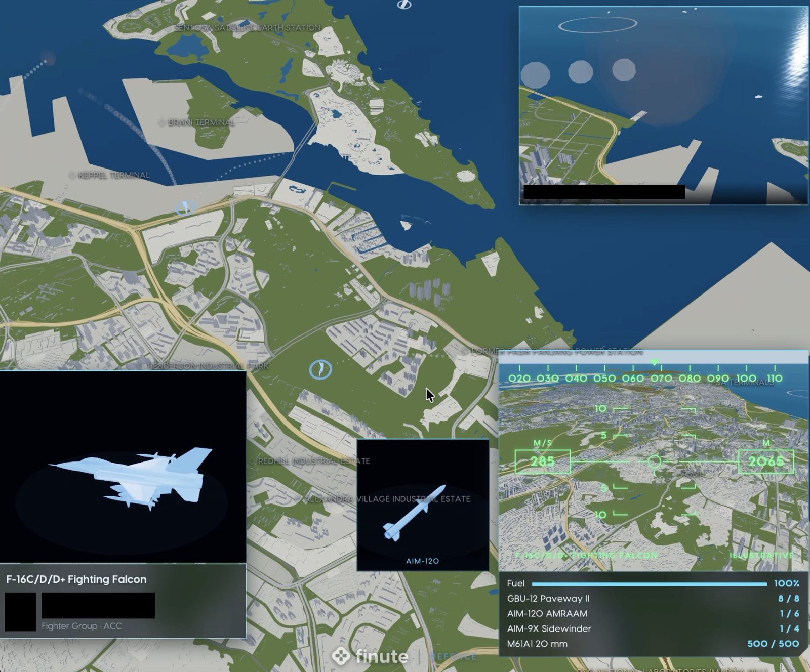
Task: Click the Fighter Group · ACC subtitle
Action: click(82, 626)
